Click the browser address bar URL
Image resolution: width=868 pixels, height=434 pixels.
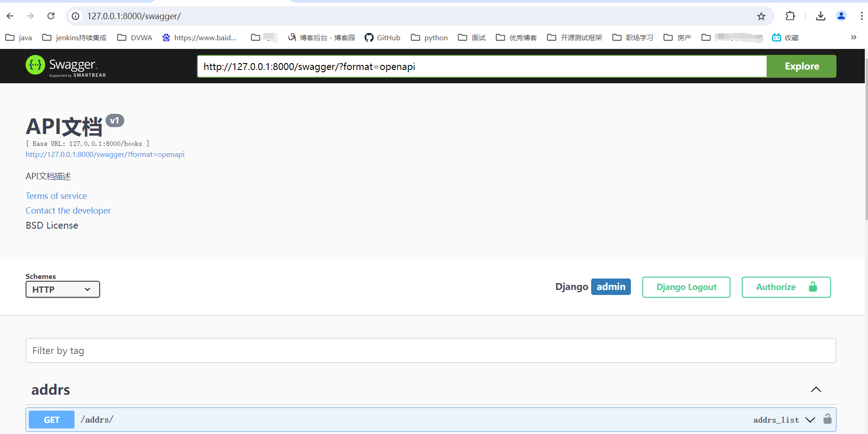pos(134,16)
